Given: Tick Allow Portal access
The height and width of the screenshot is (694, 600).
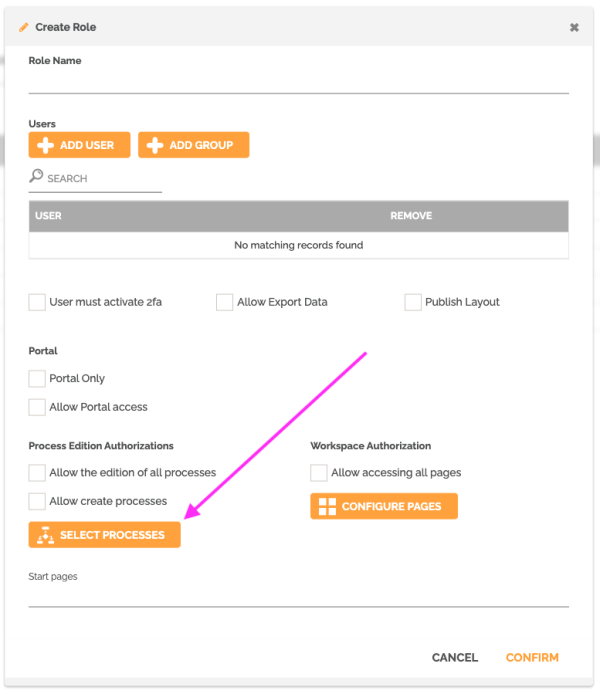Looking at the screenshot, I should click(37, 407).
